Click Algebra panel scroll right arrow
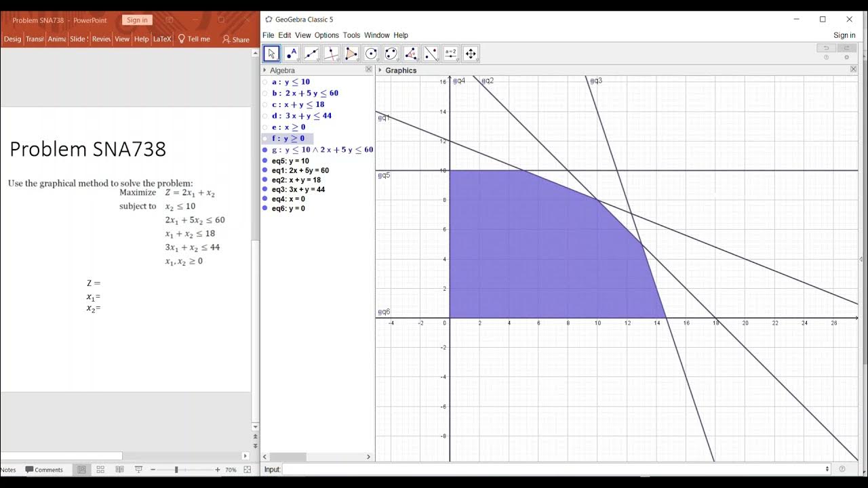 [369, 457]
